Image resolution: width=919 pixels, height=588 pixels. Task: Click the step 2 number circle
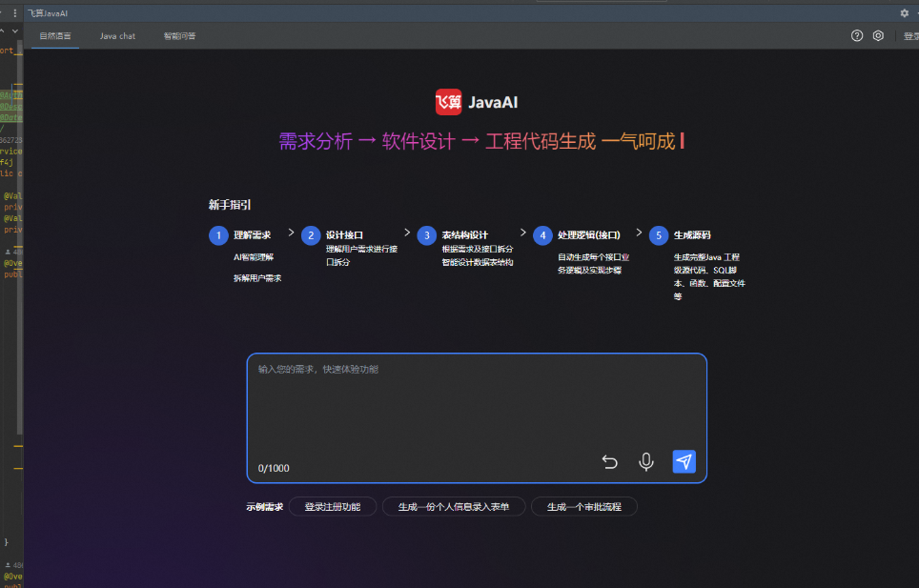[311, 235]
